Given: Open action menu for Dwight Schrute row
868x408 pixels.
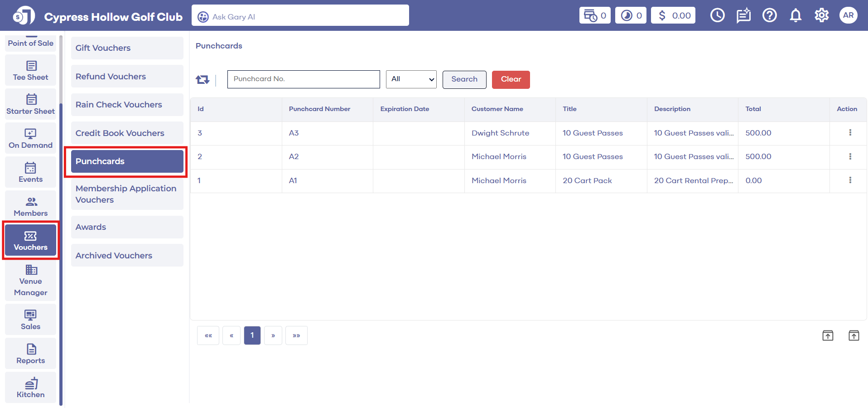Looking at the screenshot, I should pos(850,133).
